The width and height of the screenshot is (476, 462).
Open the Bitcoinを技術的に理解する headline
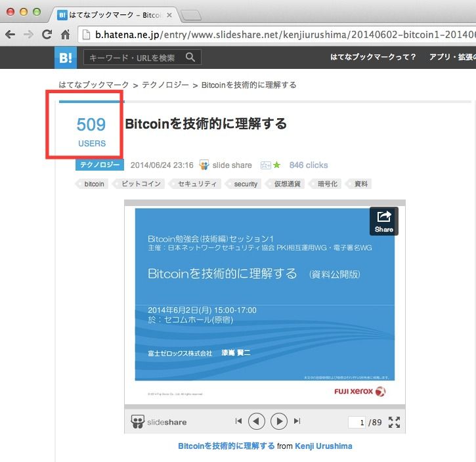pyautogui.click(x=206, y=124)
